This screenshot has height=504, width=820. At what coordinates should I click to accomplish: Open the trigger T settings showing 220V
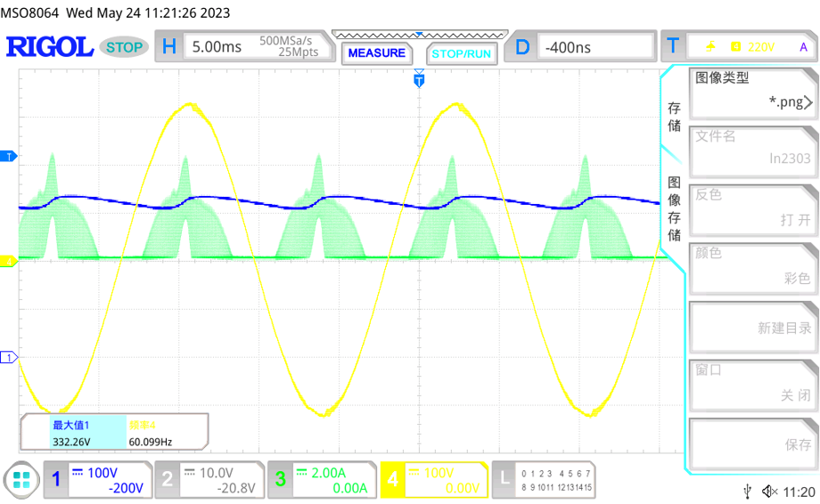click(x=736, y=46)
